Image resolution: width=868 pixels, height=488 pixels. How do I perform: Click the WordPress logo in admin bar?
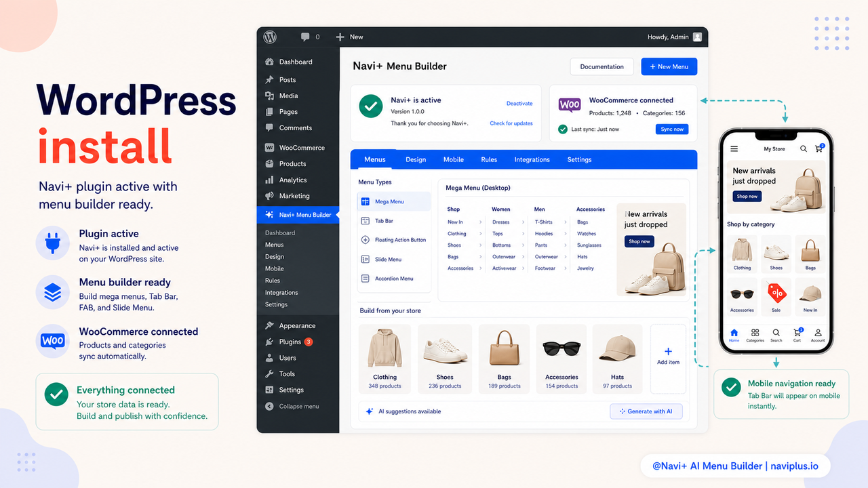tap(270, 37)
